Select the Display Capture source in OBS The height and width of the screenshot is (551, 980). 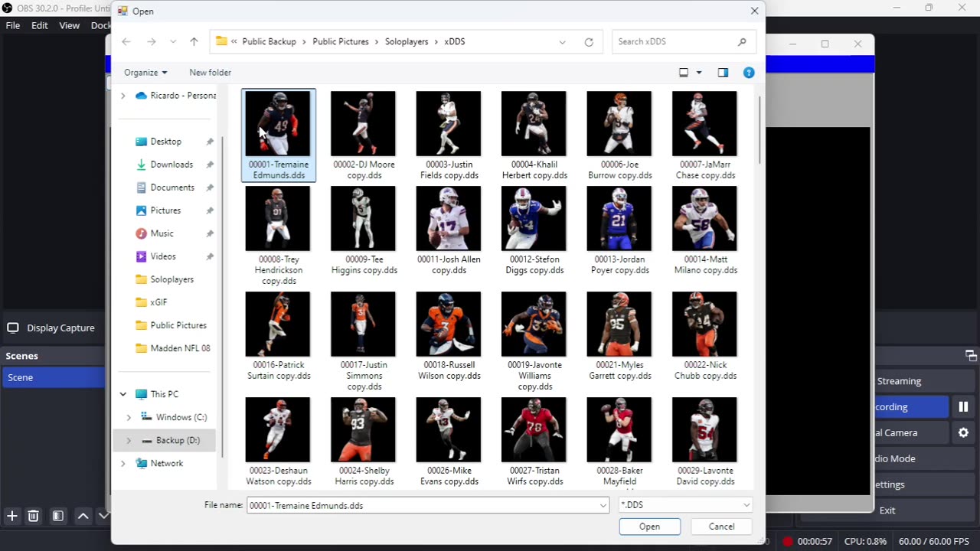point(53,328)
